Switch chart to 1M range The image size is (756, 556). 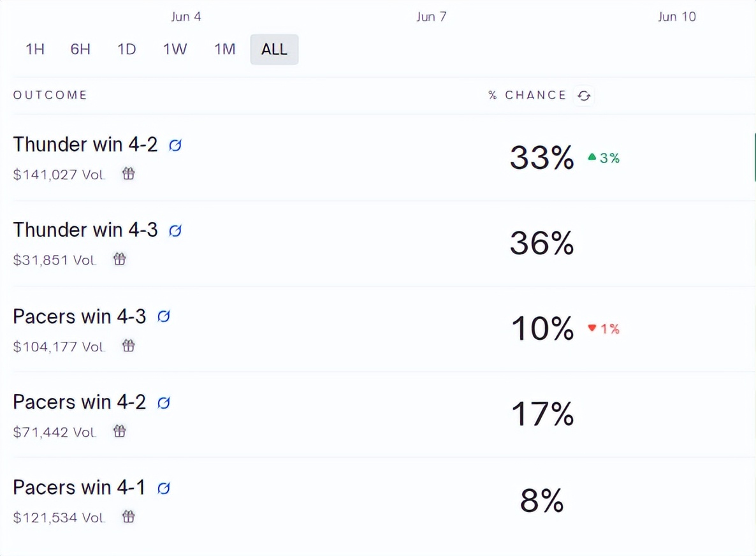click(x=224, y=49)
